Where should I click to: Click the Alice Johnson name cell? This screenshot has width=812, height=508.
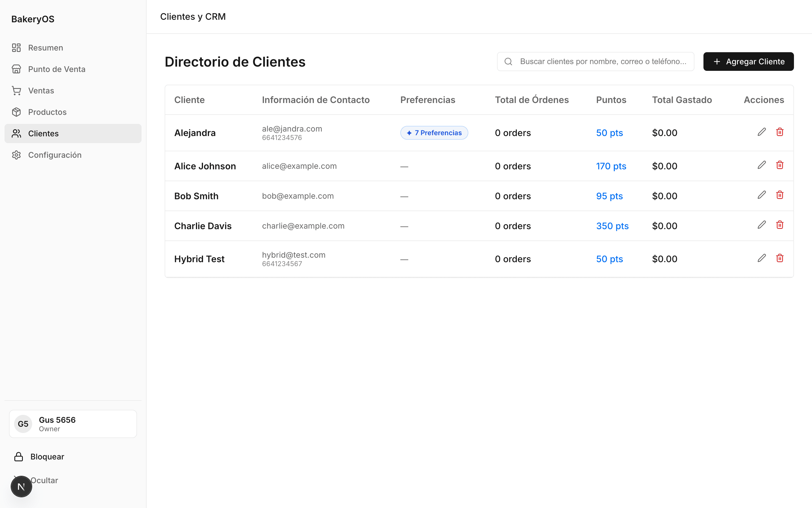[205, 166]
